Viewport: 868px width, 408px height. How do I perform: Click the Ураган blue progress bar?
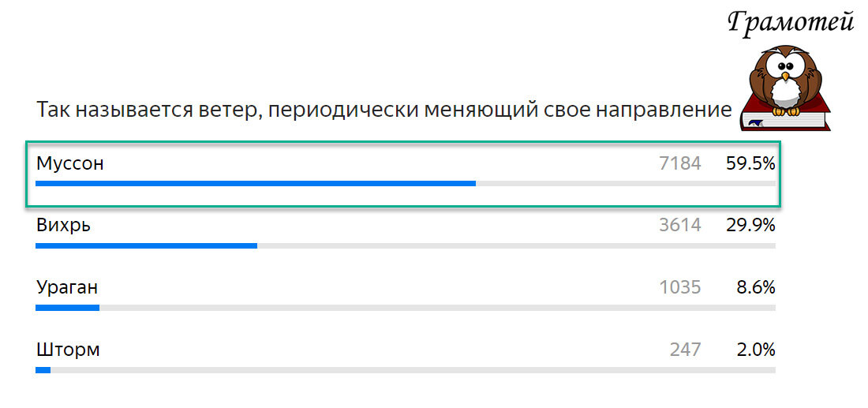tap(68, 308)
